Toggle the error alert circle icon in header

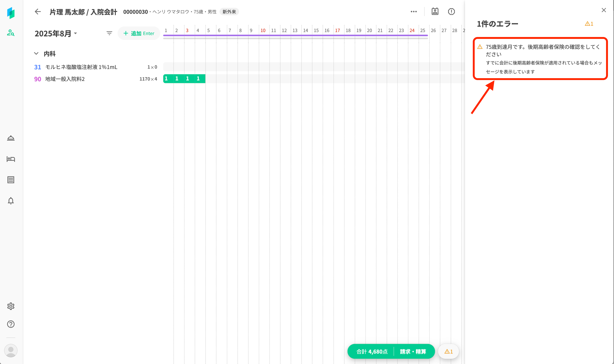point(451,12)
